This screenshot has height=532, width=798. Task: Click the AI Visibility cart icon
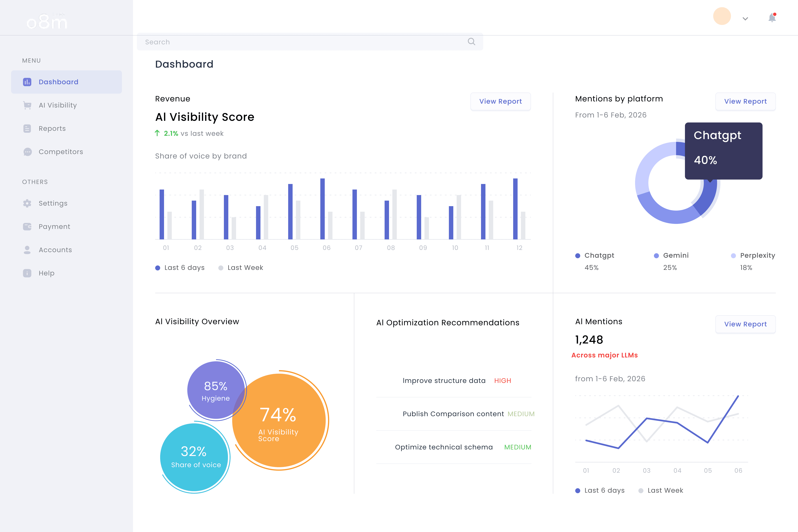point(27,105)
